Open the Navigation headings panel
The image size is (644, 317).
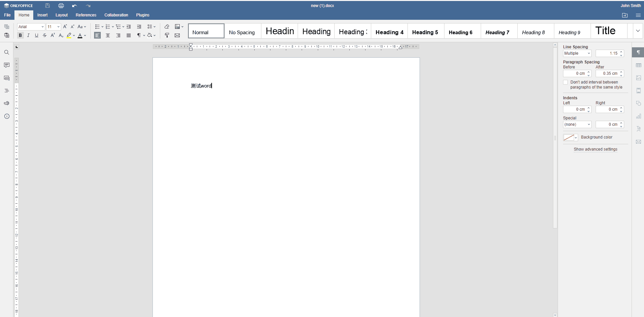point(7,91)
